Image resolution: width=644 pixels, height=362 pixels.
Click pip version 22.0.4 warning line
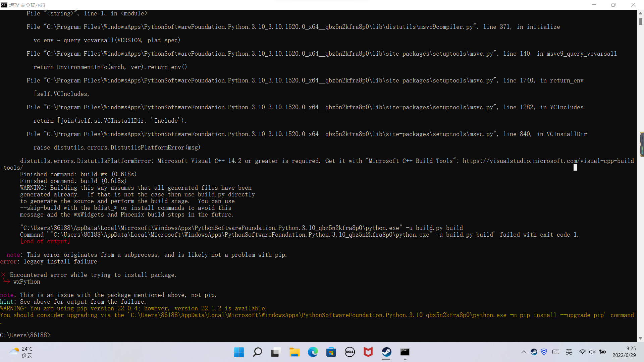tap(133, 308)
